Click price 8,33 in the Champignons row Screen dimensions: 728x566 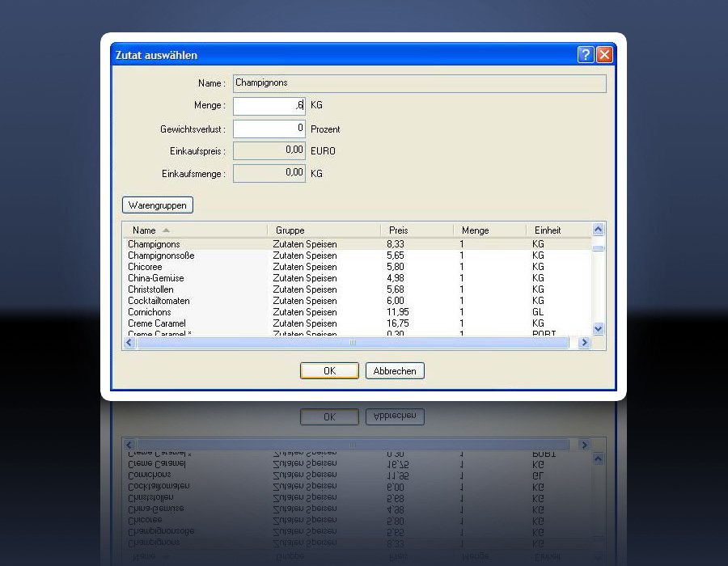click(x=395, y=244)
